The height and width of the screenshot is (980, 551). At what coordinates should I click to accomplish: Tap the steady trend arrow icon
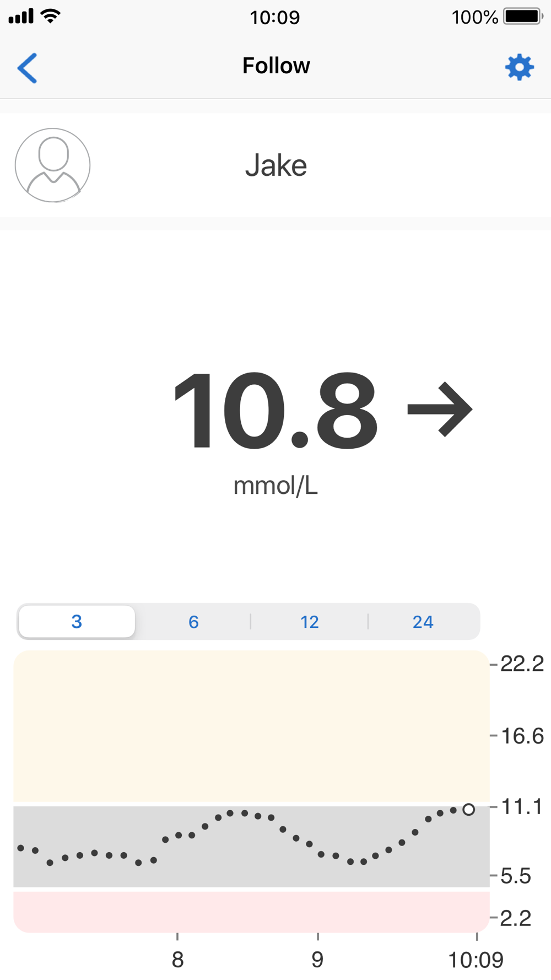(x=440, y=409)
